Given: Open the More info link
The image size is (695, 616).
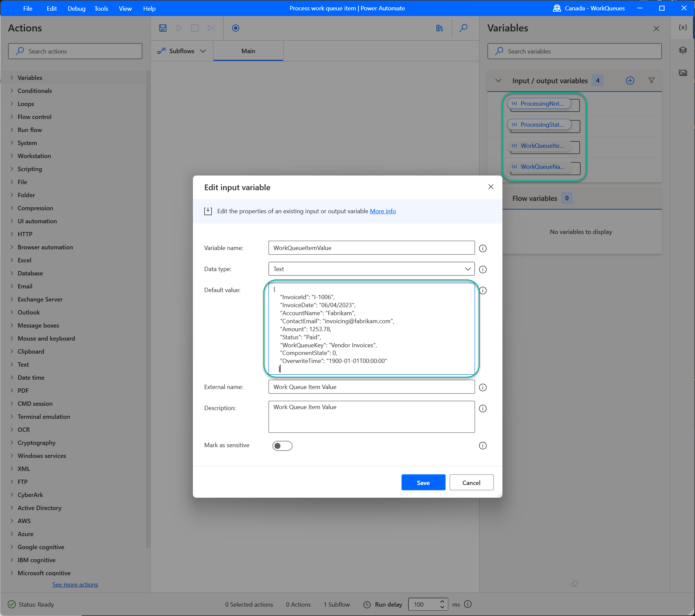Looking at the screenshot, I should 382,211.
